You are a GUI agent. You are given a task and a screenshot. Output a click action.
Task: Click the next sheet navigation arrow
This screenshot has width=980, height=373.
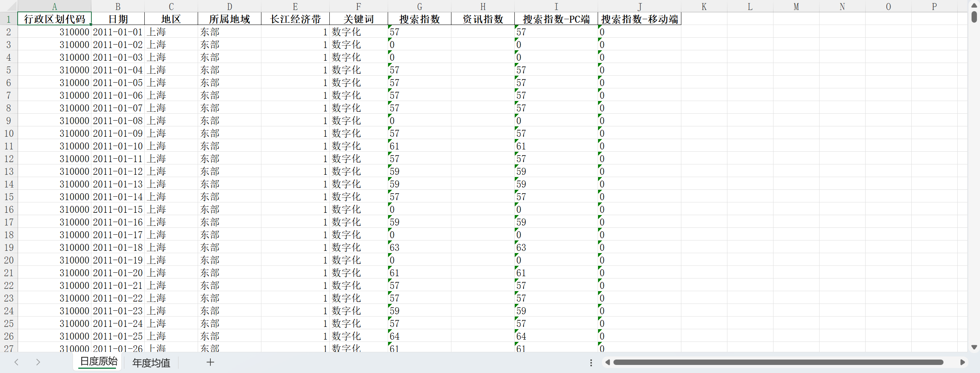point(38,362)
